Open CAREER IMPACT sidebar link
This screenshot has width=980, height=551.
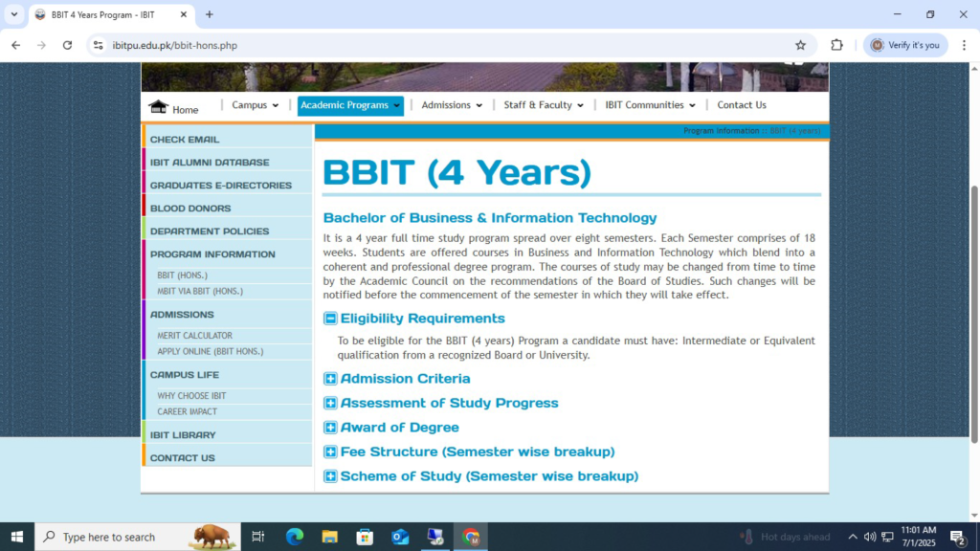pos(187,411)
